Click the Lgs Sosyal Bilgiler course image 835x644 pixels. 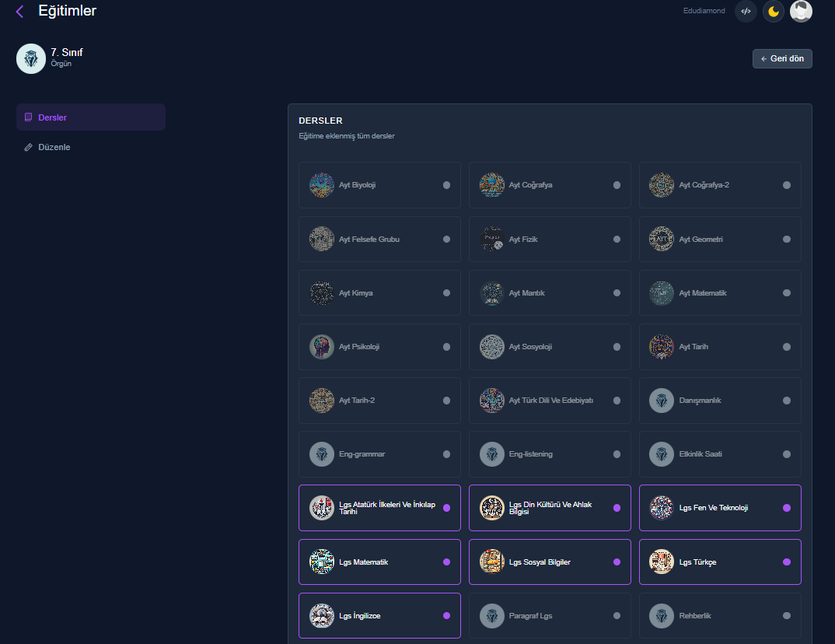coord(491,562)
